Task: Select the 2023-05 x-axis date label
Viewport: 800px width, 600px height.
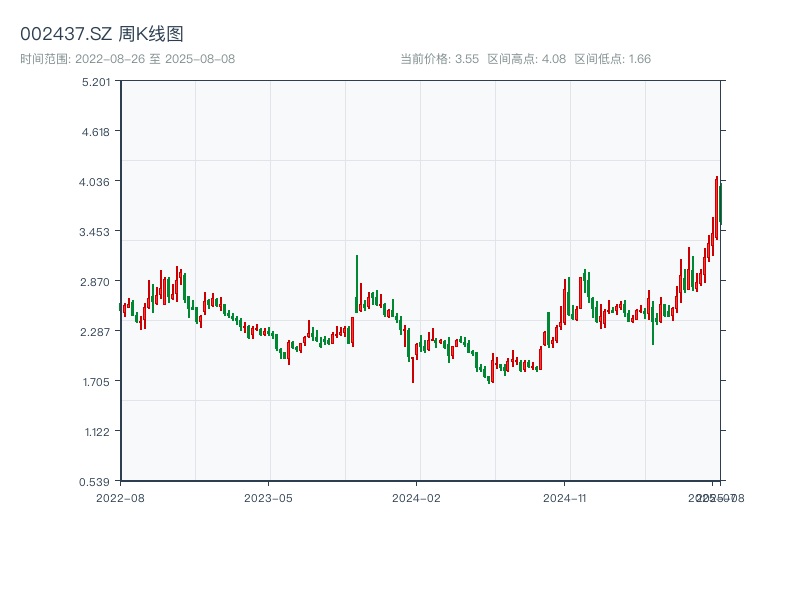Action: pos(268,497)
